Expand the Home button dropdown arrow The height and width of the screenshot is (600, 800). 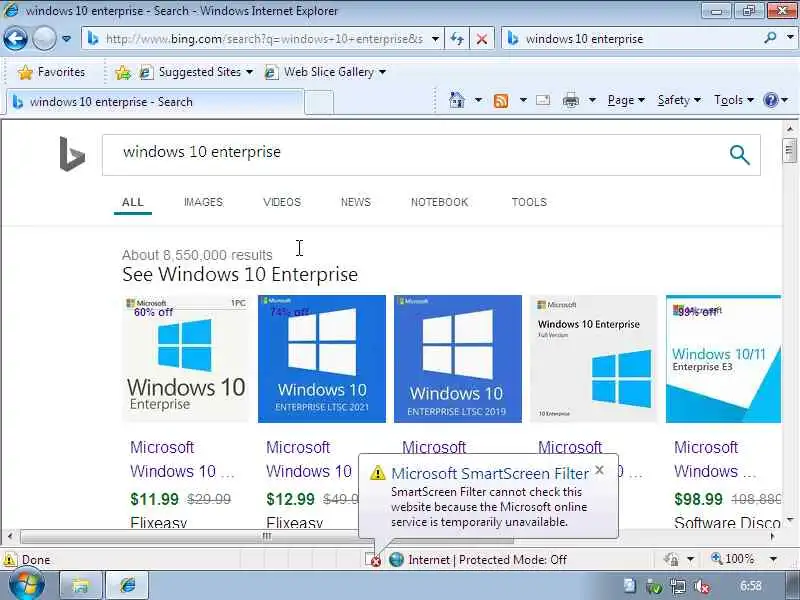[x=478, y=100]
